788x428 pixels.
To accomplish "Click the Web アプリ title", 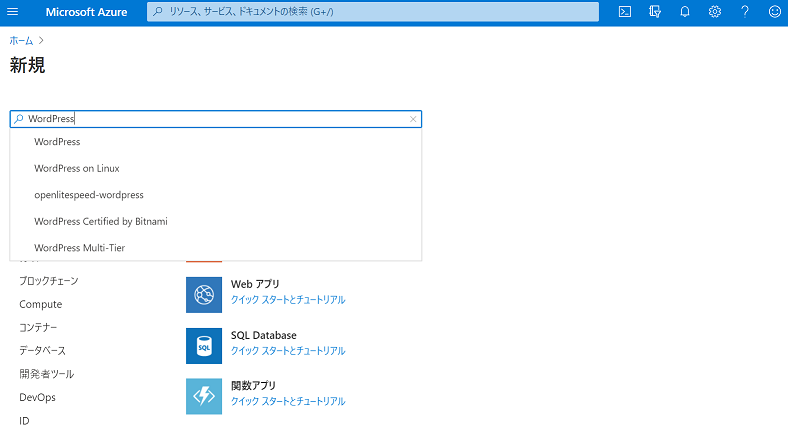I will click(x=255, y=284).
